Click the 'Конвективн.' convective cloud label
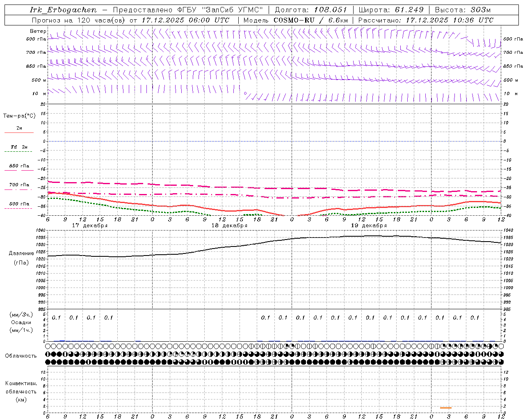Viewport: 525px width, 420px height. pyautogui.click(x=21, y=383)
